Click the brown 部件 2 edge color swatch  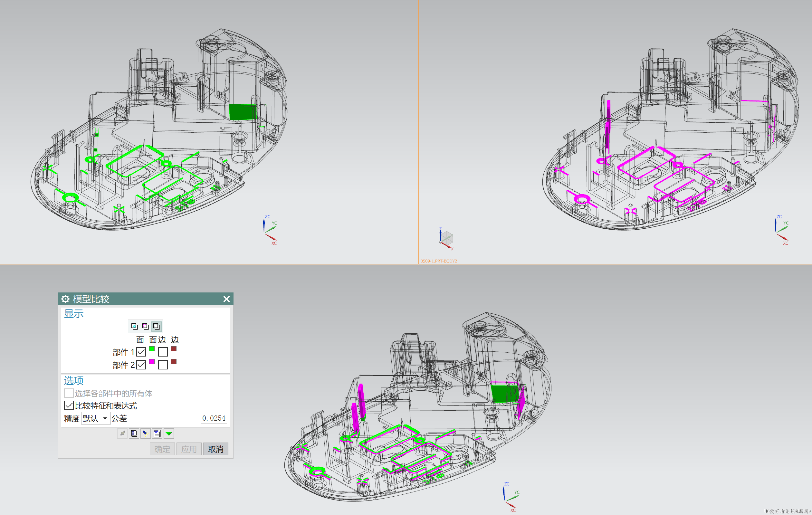pyautogui.click(x=174, y=362)
